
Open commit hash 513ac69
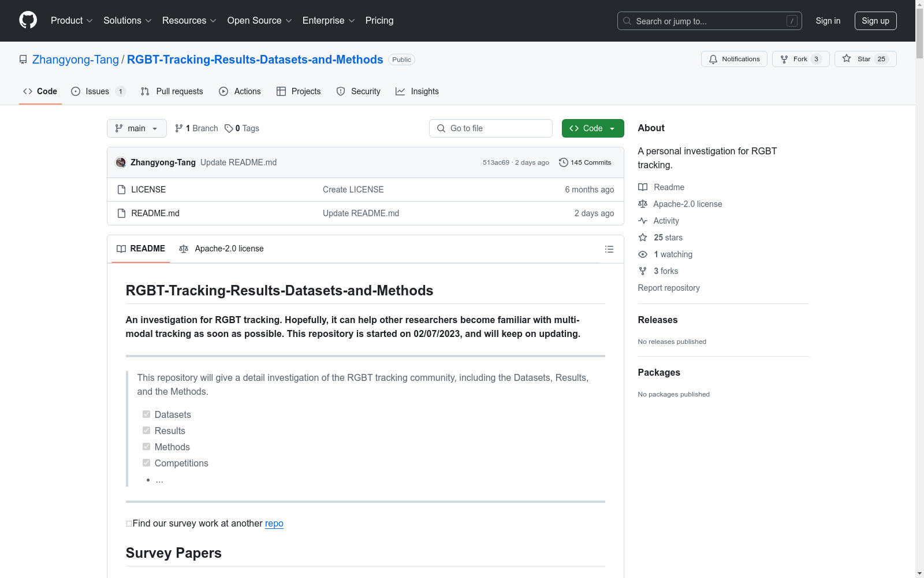click(496, 162)
